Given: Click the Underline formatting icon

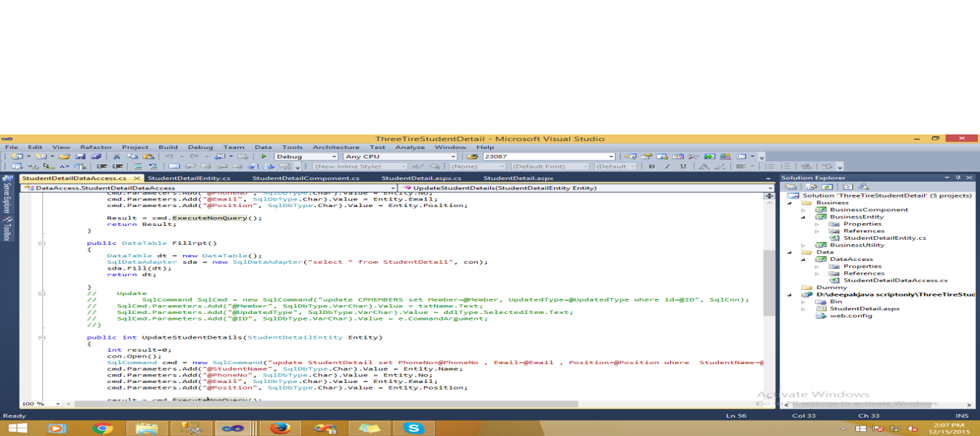Looking at the screenshot, I should (683, 166).
